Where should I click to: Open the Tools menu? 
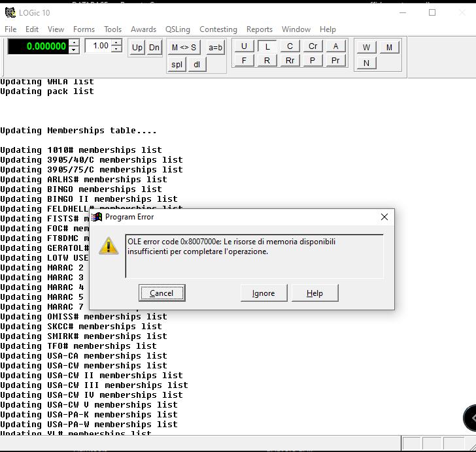tap(112, 29)
